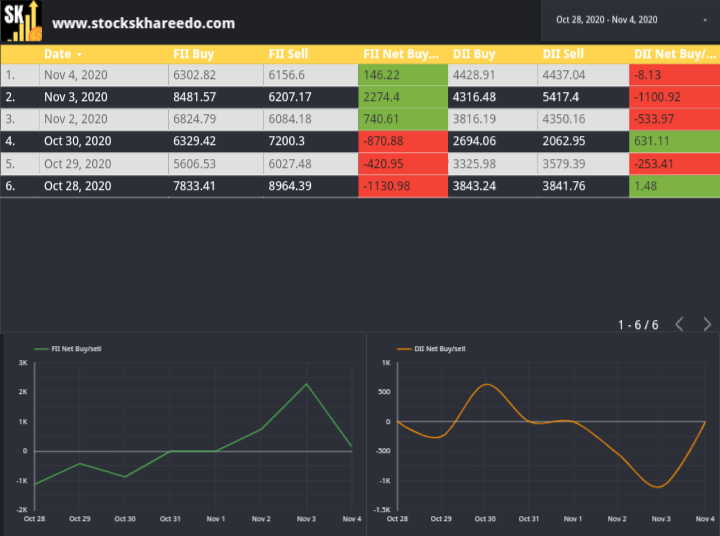
Task: Click DII Buy value 4428.91
Action: [x=474, y=75]
